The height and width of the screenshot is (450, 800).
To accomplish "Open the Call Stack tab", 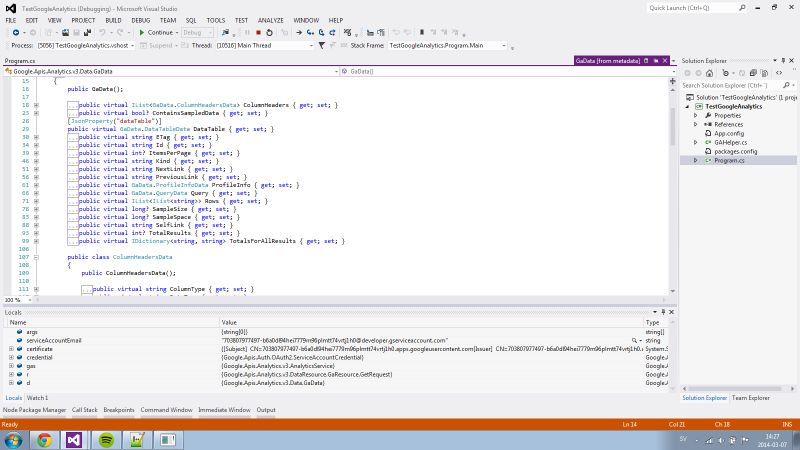I will point(84,410).
